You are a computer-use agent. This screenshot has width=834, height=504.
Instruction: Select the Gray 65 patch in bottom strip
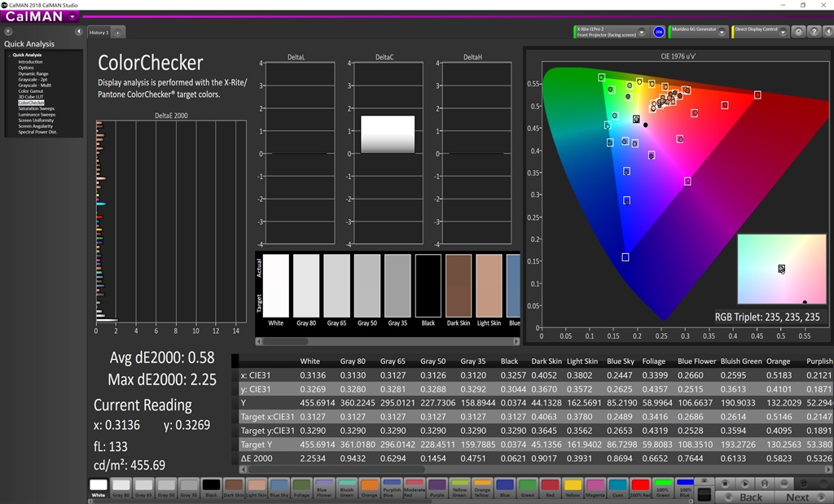coord(143,488)
